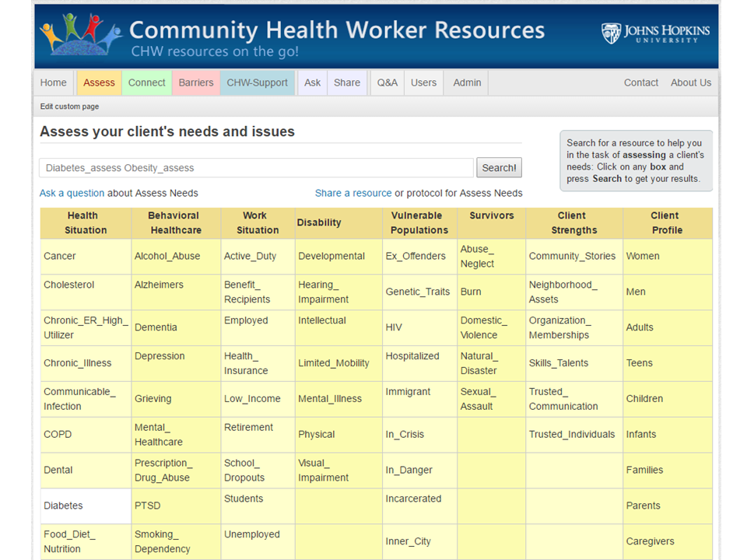The width and height of the screenshot is (747, 560).
Task: Pick the Limited_Mobility disability box
Action: pyautogui.click(x=338, y=363)
